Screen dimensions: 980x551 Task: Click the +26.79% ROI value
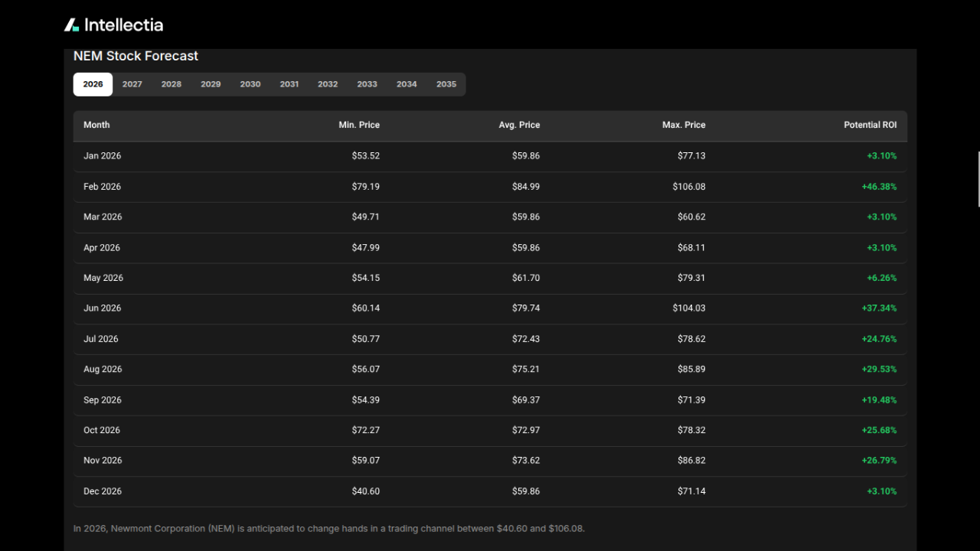pyautogui.click(x=879, y=461)
